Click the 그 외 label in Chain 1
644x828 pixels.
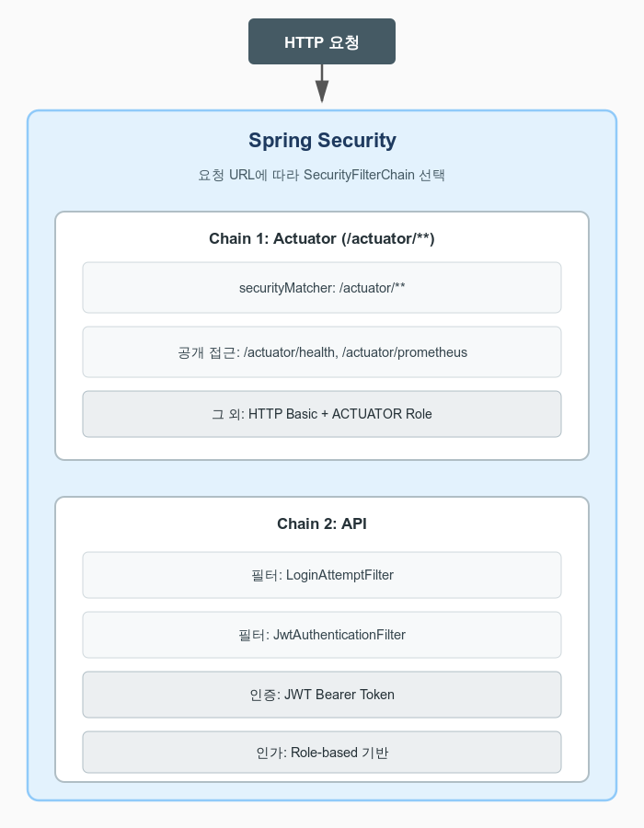pos(224,414)
